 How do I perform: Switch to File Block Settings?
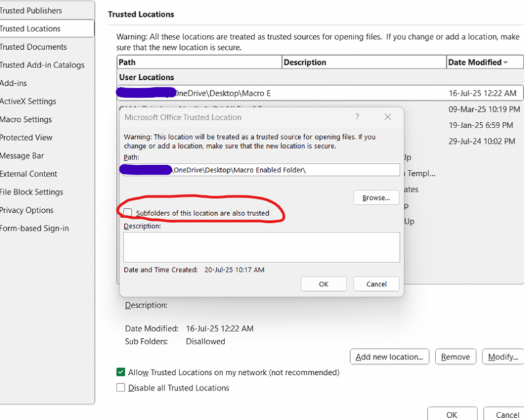coord(31,192)
